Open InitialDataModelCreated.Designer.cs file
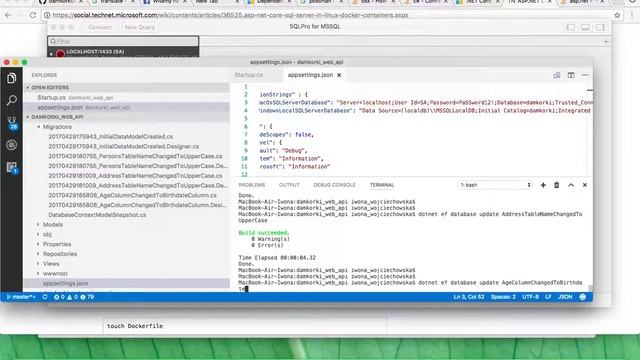 [x=124, y=146]
